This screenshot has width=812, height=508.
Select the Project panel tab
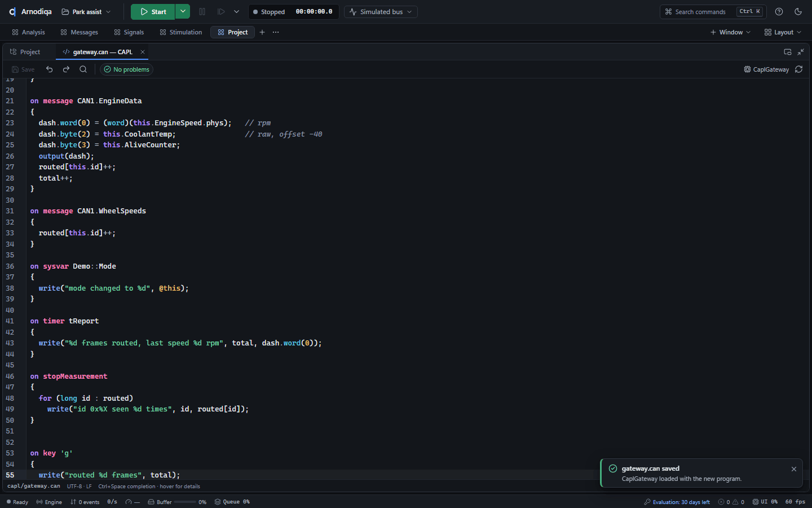(x=25, y=52)
